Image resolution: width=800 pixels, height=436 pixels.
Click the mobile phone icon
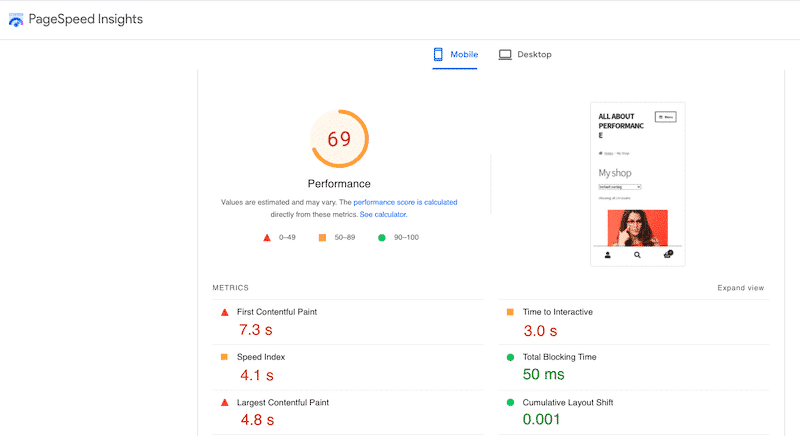pyautogui.click(x=438, y=54)
